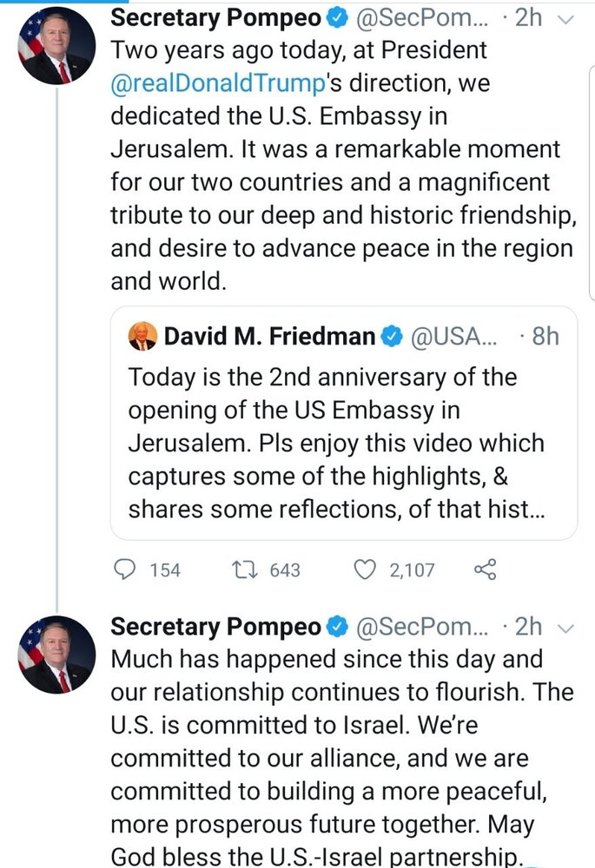Click Secretary Pompeo name on the second tweet
The width and height of the screenshot is (595, 868).
point(215,627)
